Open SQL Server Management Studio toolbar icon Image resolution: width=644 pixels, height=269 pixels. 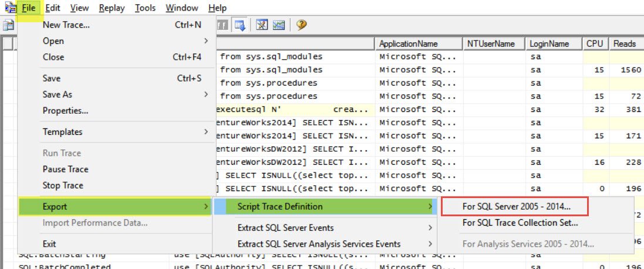click(262, 25)
